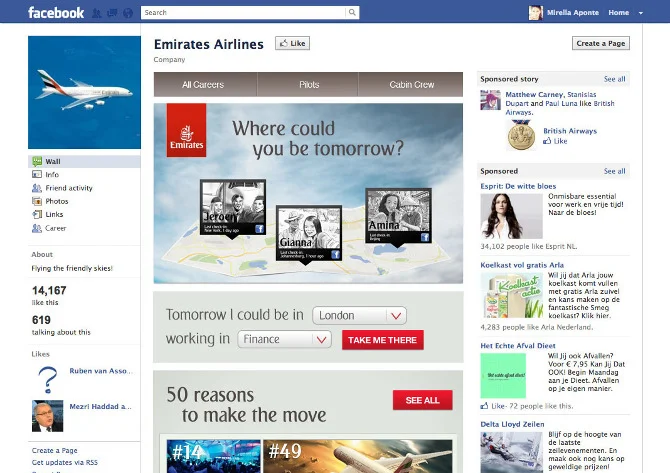Click See all in Sponsored story
This screenshot has width=670, height=473.
pyautogui.click(x=614, y=79)
